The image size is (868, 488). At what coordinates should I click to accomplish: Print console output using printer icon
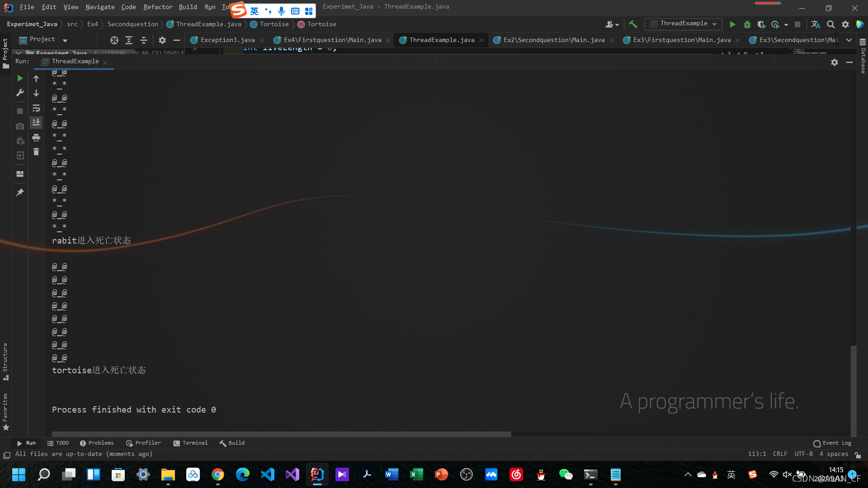[x=36, y=137]
